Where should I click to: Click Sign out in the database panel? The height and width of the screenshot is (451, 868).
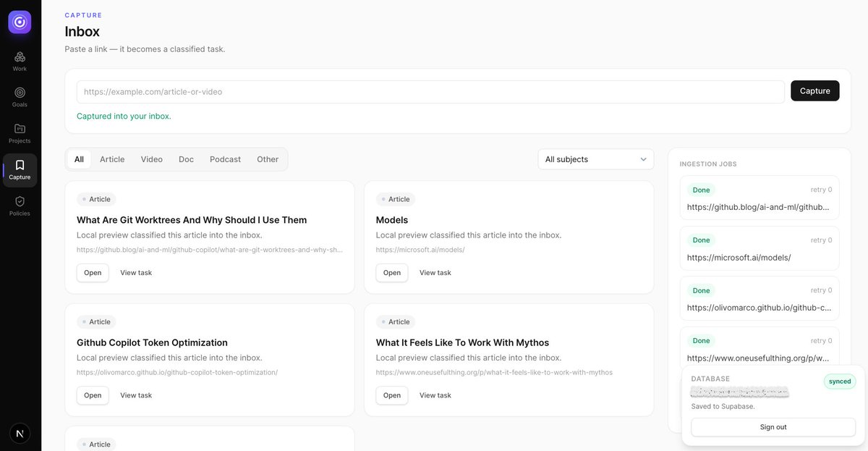coord(773,427)
